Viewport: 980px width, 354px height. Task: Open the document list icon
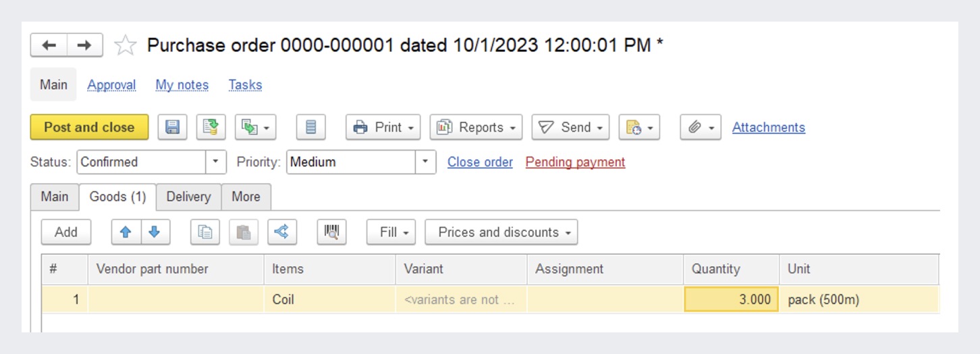(x=310, y=127)
